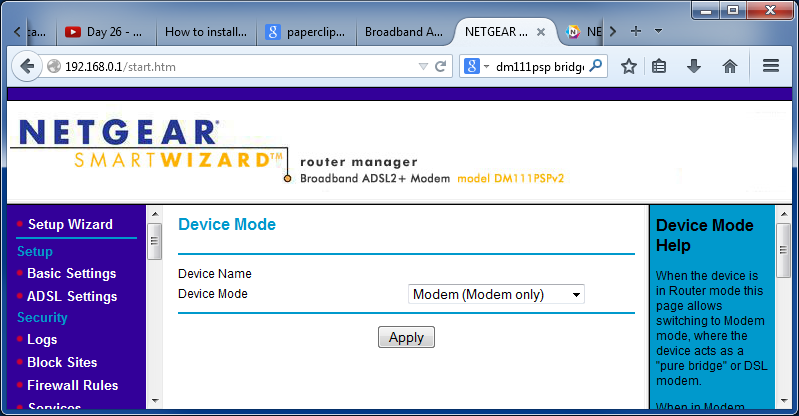Open ADSL Settings in the sidebar
Screen dimensions: 799x416
[72, 296]
